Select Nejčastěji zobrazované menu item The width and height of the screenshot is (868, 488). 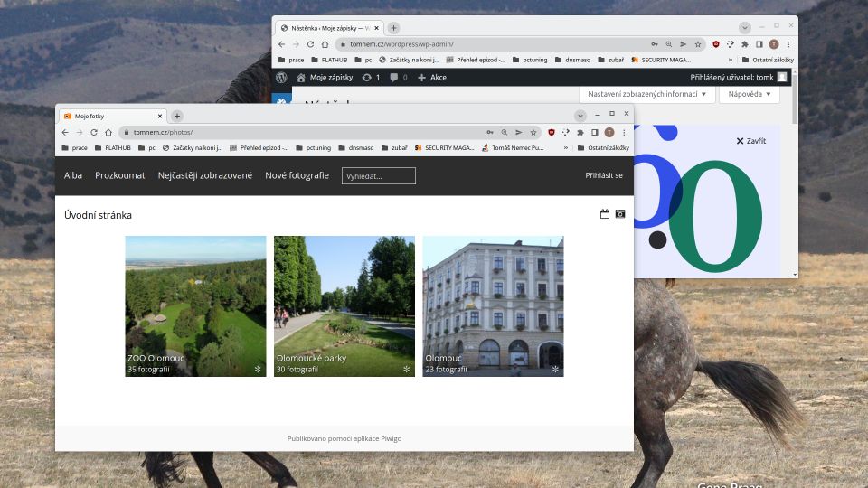coord(205,175)
